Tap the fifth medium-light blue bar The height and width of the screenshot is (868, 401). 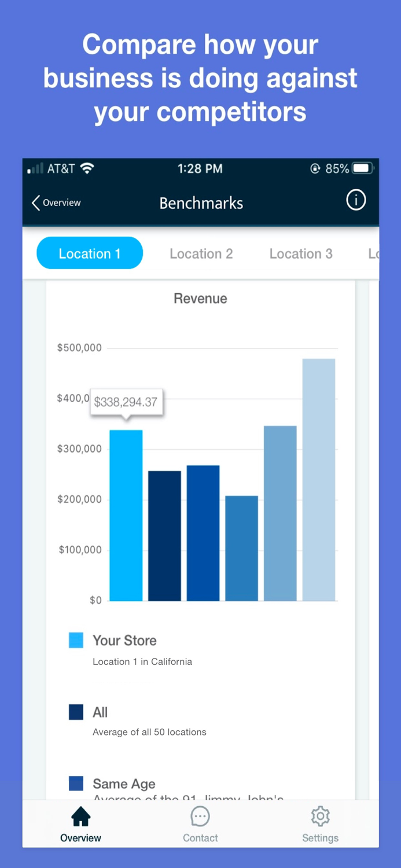(x=280, y=513)
